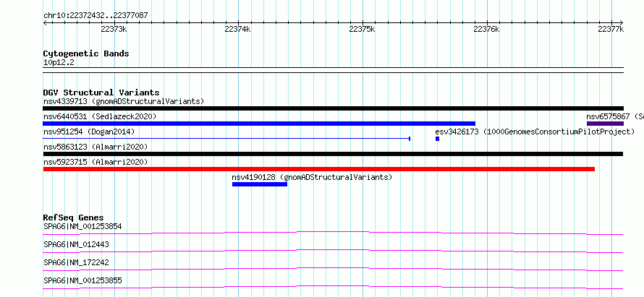
Task: Click the small blue esv3426173 variant square
Action: tap(437, 139)
